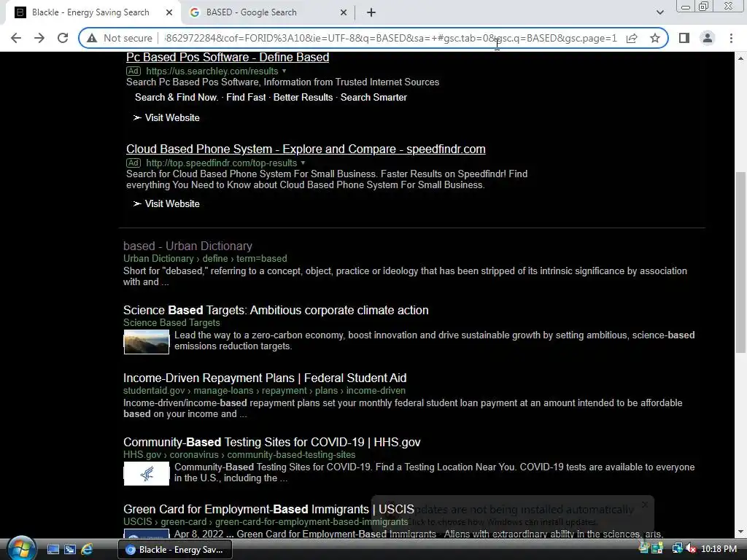Click the scrollbar down arrow
The image size is (747, 560).
740,532
